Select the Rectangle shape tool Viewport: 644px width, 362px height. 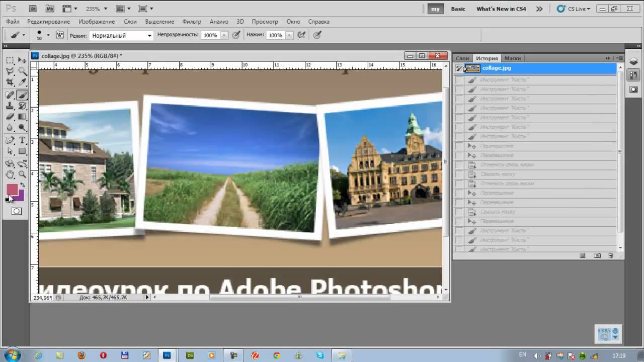pyautogui.click(x=22, y=151)
